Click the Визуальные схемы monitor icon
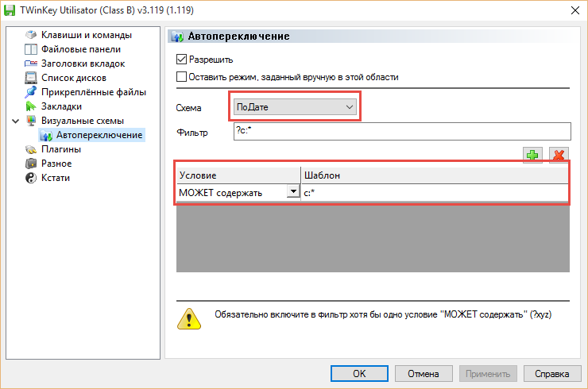The image size is (588, 389). point(31,121)
